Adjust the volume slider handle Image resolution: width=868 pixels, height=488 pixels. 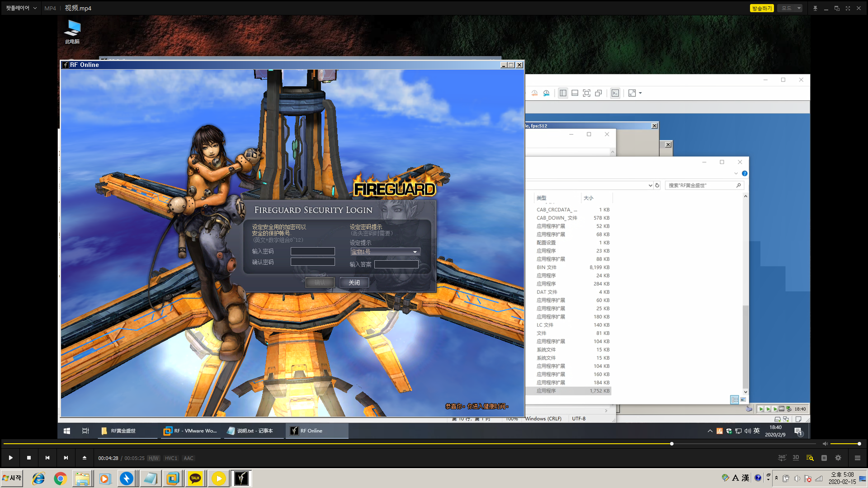[859, 444]
